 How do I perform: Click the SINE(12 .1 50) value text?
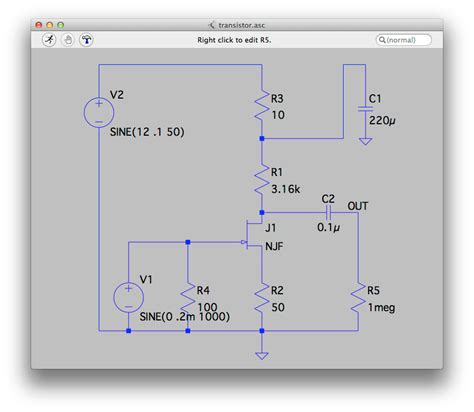147,132
